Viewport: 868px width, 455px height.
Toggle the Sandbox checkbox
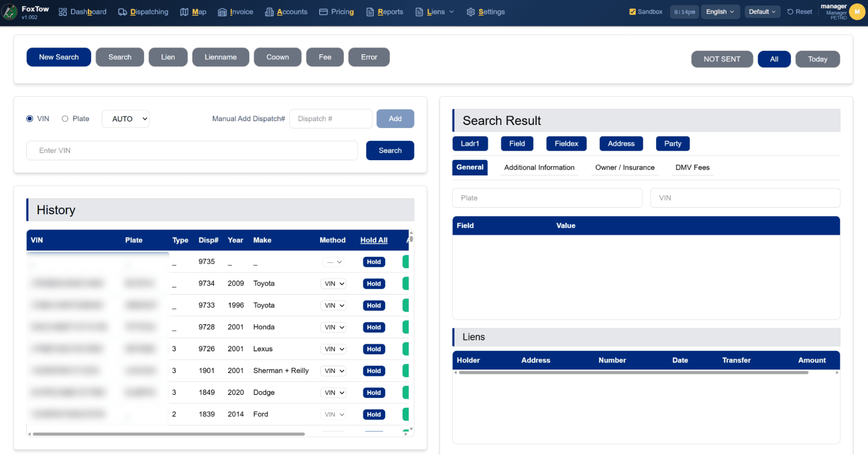(x=632, y=12)
